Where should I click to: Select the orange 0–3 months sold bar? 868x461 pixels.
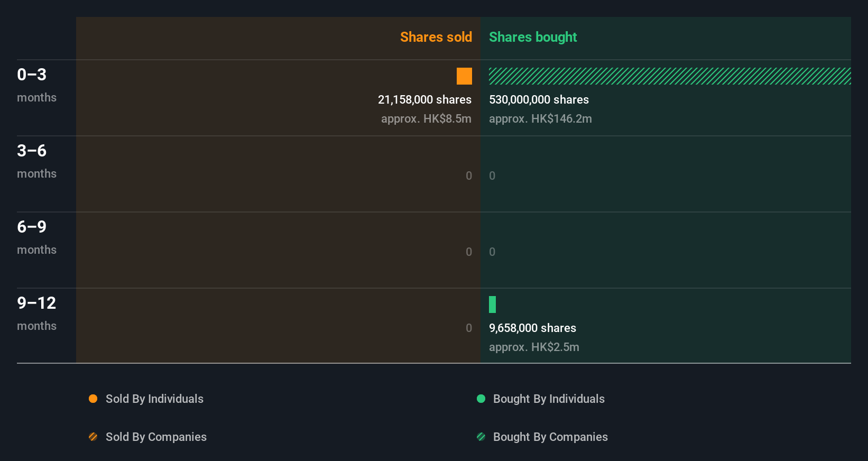[464, 76]
